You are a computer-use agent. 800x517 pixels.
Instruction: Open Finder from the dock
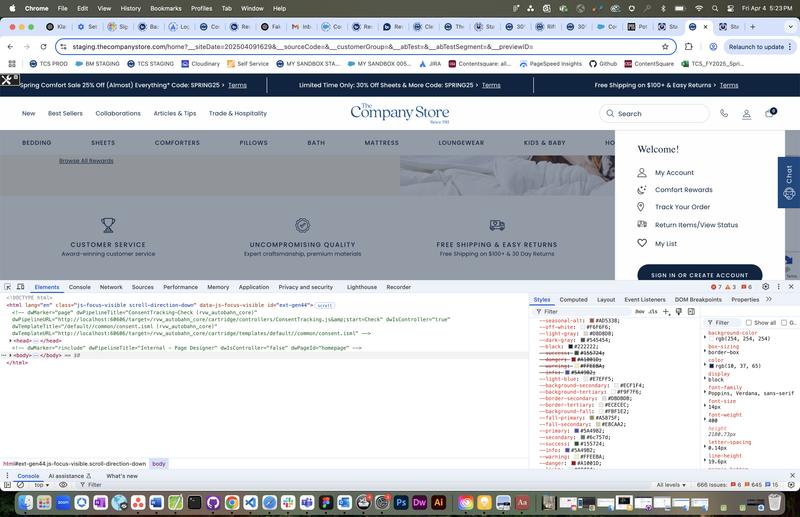(x=25, y=503)
